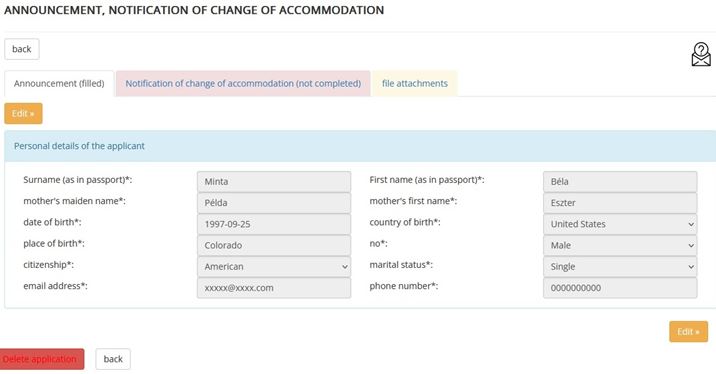Click the bottom back button

(x=113, y=359)
